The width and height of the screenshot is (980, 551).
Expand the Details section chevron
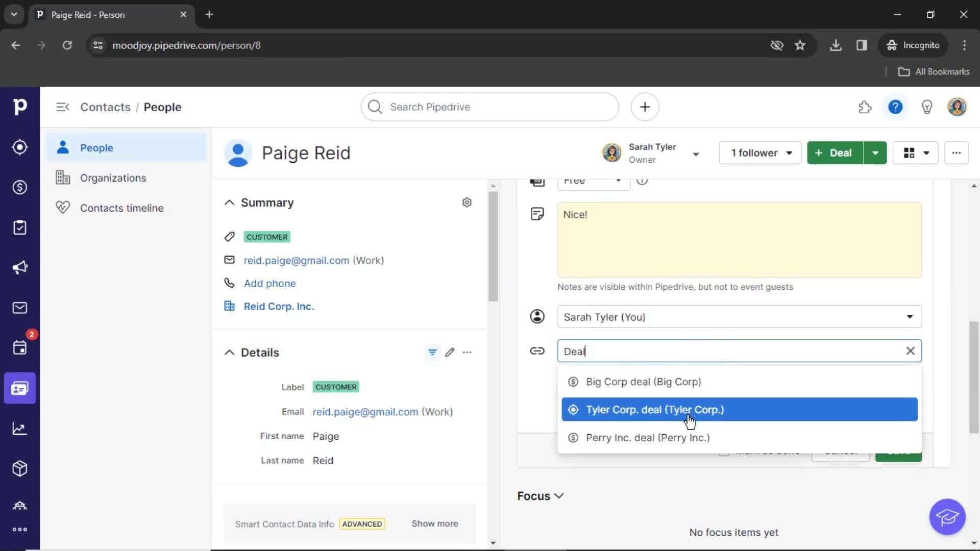[231, 353]
